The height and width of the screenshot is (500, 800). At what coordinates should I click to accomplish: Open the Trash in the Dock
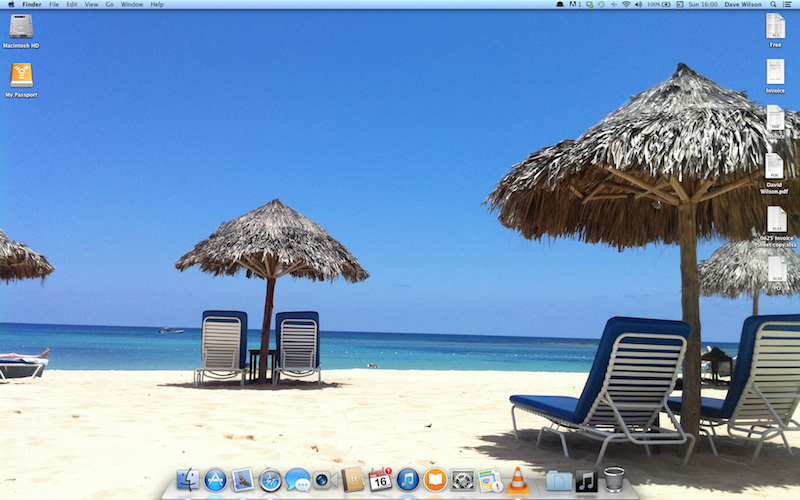pos(614,479)
